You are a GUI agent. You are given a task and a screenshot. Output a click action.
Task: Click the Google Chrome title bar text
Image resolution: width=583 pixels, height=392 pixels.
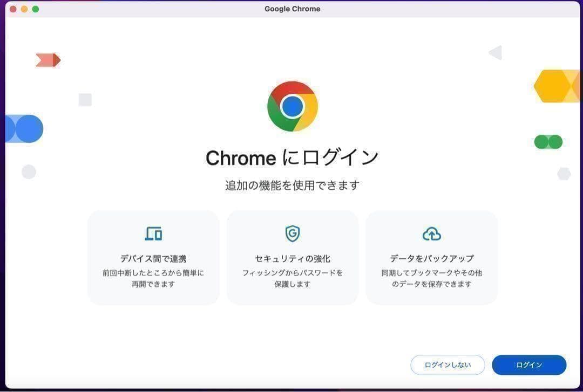292,8
